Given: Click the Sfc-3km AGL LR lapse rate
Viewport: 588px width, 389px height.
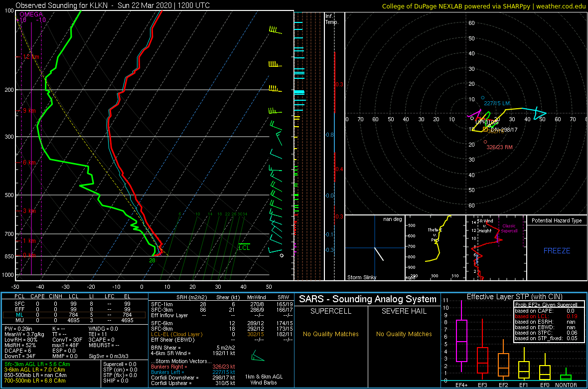Looking at the screenshot, I should coord(37,364).
